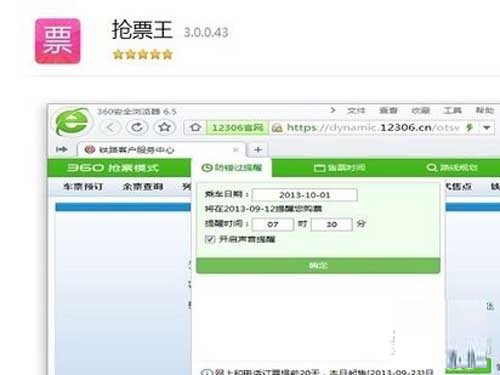Click the green 确定 confirm button
The image size is (500, 375).
point(318,266)
